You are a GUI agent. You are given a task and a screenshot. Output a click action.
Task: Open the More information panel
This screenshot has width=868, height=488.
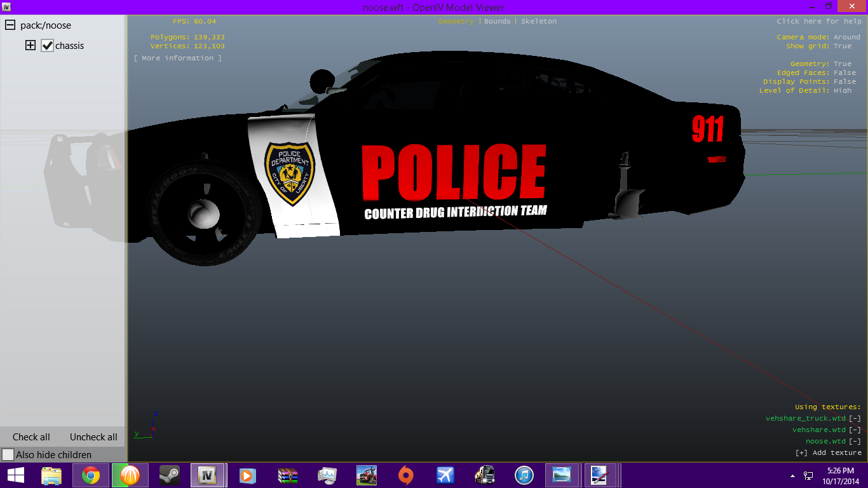coord(178,58)
